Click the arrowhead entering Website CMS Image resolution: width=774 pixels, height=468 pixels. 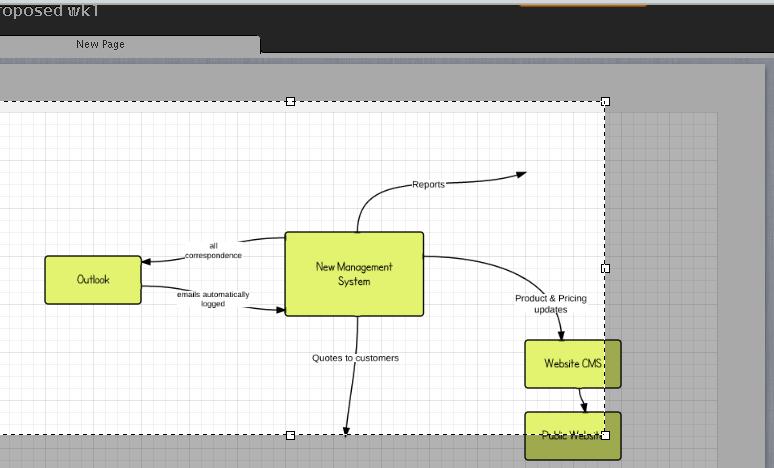click(x=561, y=335)
